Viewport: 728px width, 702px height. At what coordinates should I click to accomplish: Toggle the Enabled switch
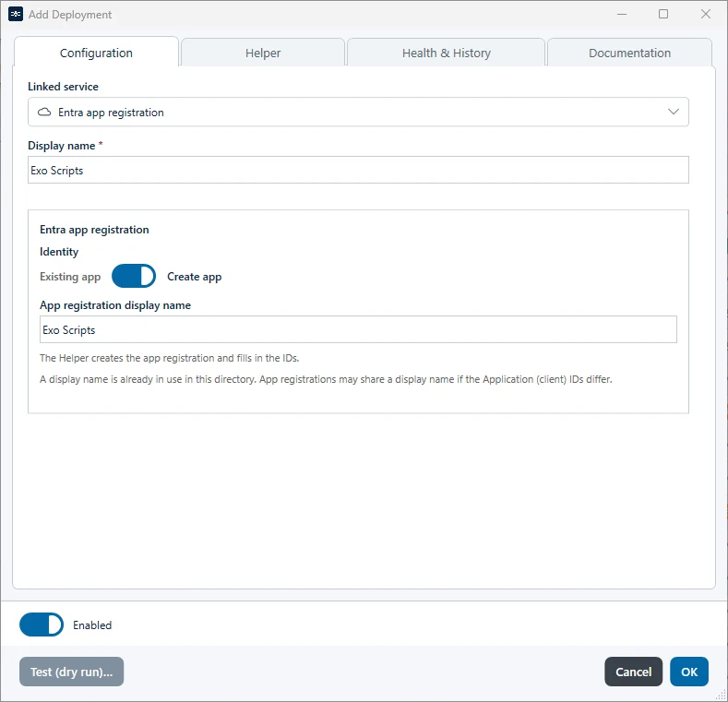(x=42, y=625)
